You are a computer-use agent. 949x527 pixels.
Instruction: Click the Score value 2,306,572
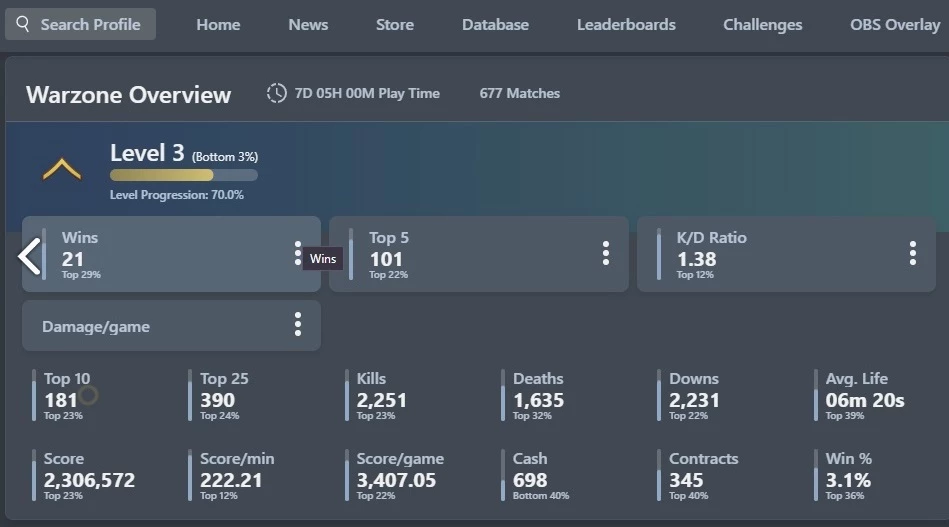point(89,480)
